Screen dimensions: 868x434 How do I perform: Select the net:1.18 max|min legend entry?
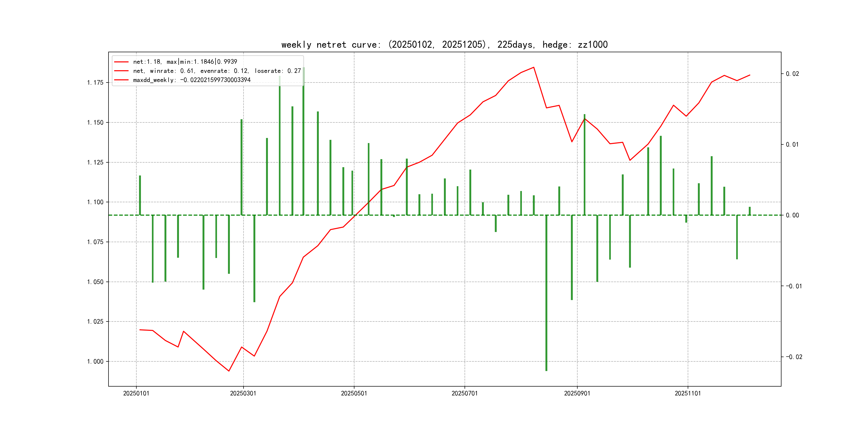coord(185,62)
